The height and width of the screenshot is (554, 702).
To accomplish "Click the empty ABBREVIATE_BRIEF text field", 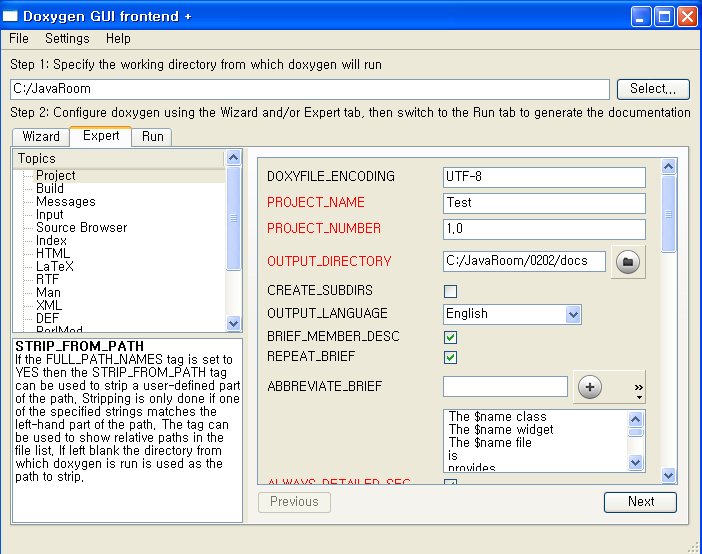I will 505,387.
